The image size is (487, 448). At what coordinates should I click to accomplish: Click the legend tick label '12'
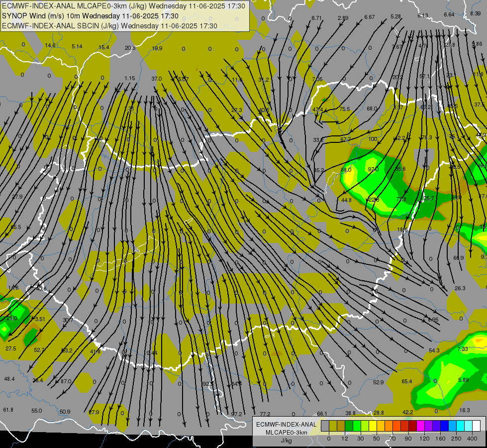[345, 439]
